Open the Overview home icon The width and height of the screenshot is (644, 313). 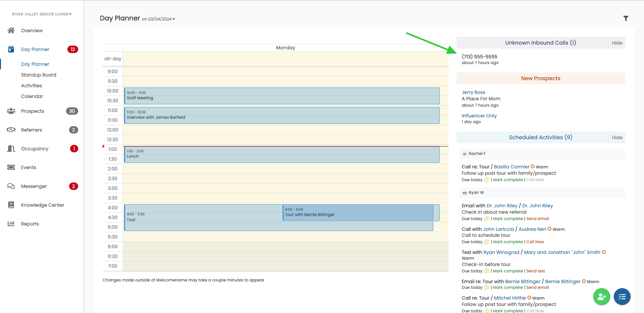pyautogui.click(x=11, y=31)
